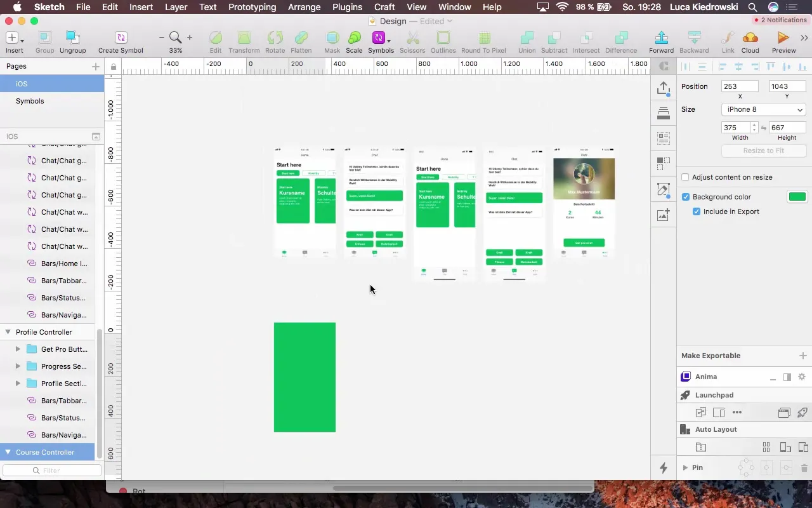Align selected layers to the left
812x508 pixels.
pyautogui.click(x=723, y=67)
